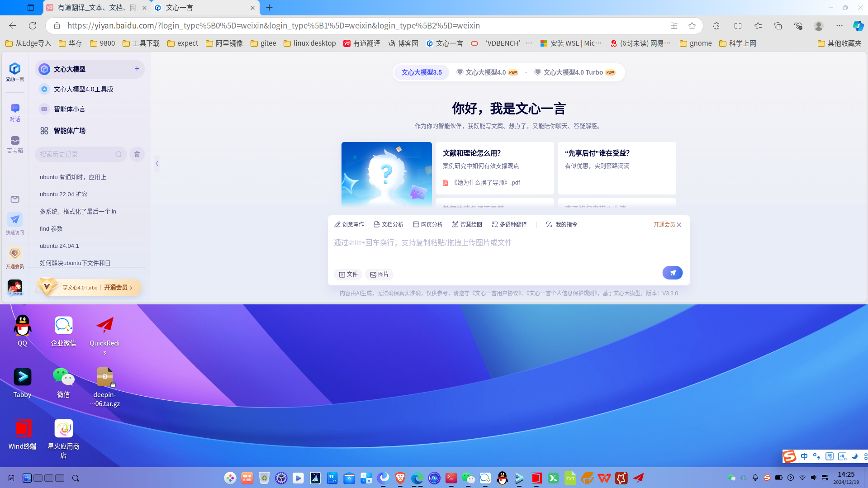Collapse the left sidebar panel arrow
868x488 pixels.
(157, 163)
